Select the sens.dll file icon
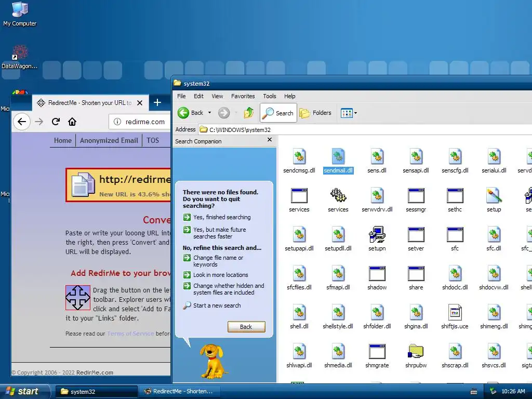The height and width of the screenshot is (399, 532). (x=377, y=156)
